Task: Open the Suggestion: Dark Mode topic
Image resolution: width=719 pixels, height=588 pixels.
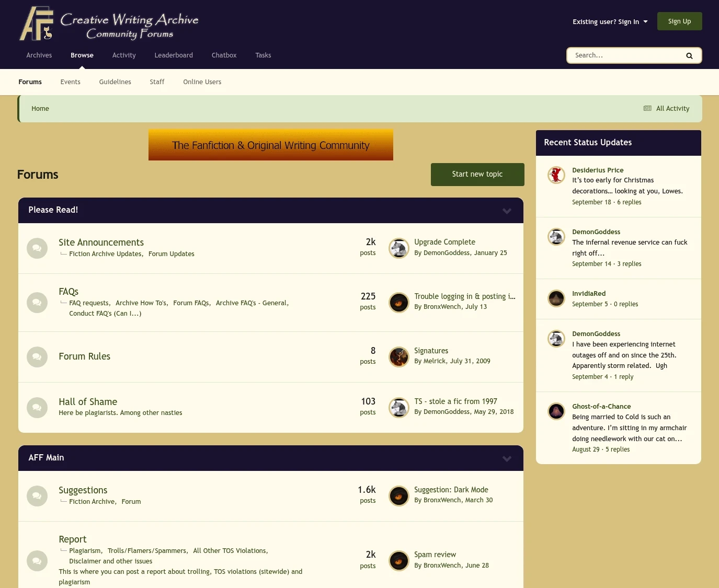Action: (451, 490)
